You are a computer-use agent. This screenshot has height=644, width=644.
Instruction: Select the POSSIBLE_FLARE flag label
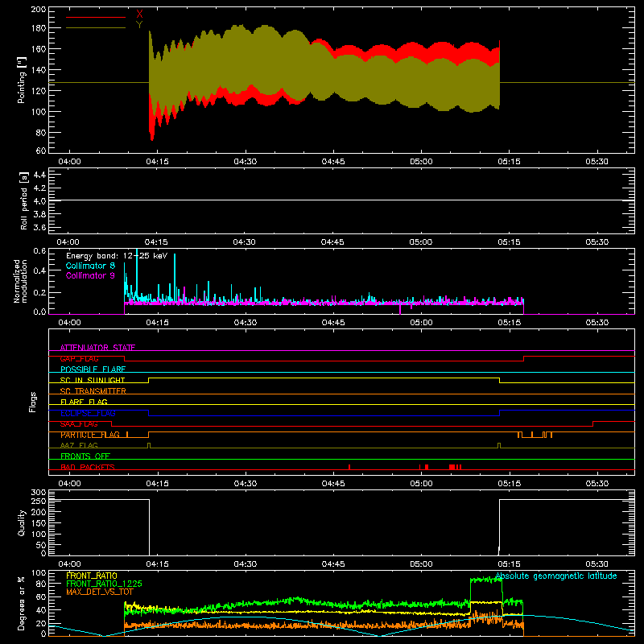93,369
